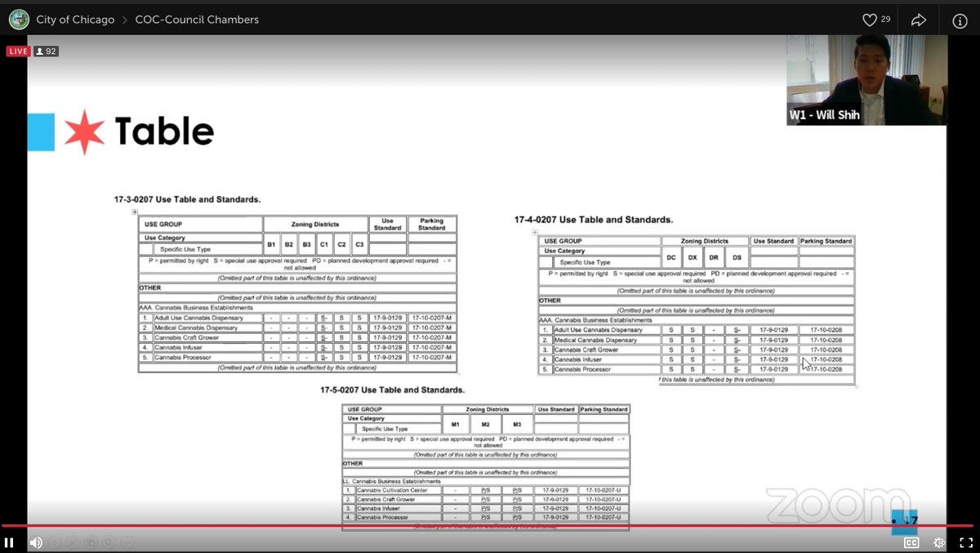The width and height of the screenshot is (980, 553).
Task: Click the heading "17-3-0207 Use Table and Standards."
Action: click(x=188, y=199)
